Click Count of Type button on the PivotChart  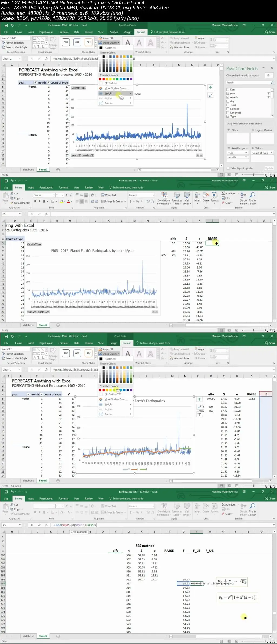click(x=79, y=88)
